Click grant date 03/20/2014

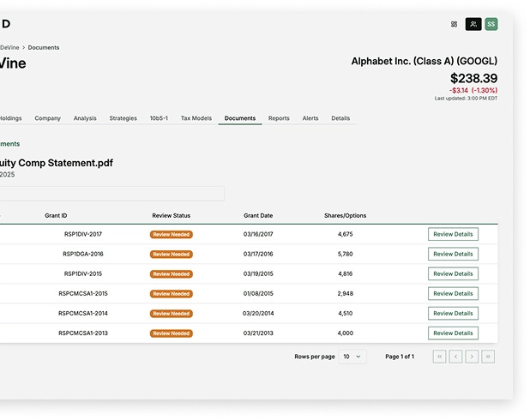pyautogui.click(x=258, y=313)
